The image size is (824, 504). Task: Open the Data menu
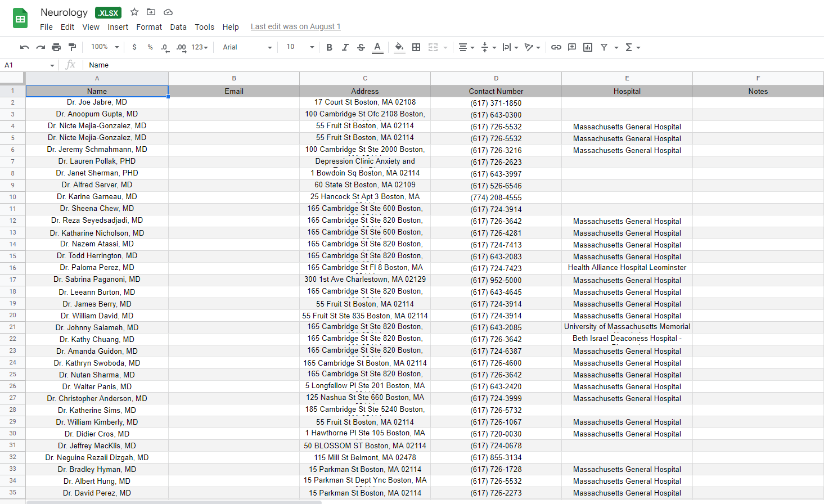click(178, 27)
